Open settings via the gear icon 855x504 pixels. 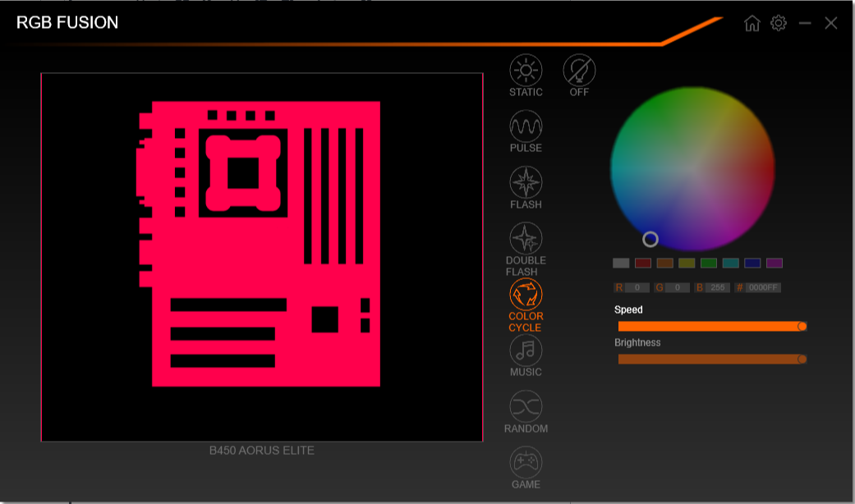[x=779, y=23]
